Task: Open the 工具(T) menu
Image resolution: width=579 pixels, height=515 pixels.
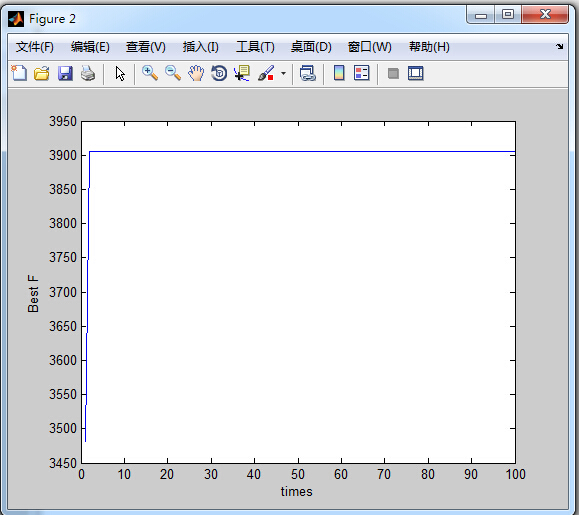Action: coord(256,47)
